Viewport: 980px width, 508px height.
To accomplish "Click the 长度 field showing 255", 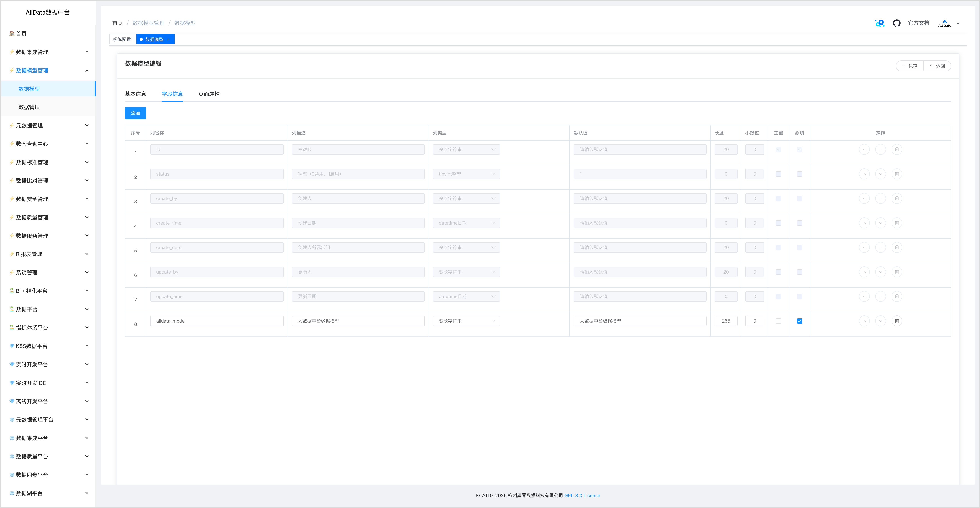I will [726, 321].
